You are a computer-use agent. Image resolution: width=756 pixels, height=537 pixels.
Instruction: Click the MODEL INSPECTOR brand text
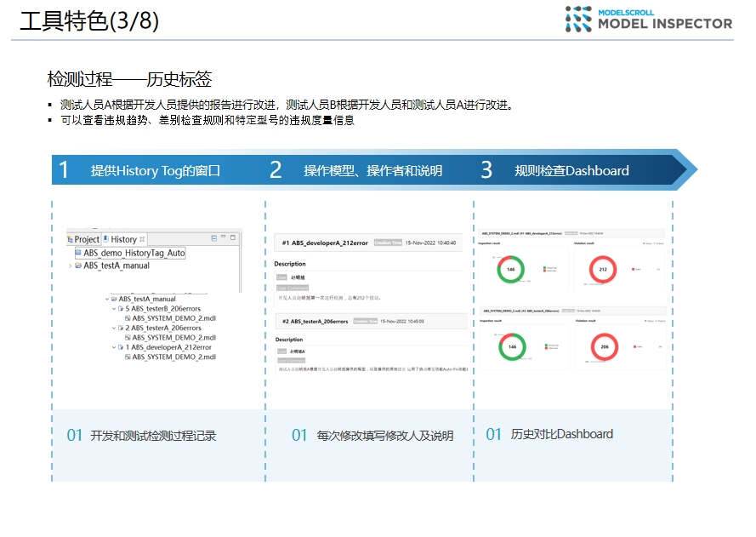665,24
